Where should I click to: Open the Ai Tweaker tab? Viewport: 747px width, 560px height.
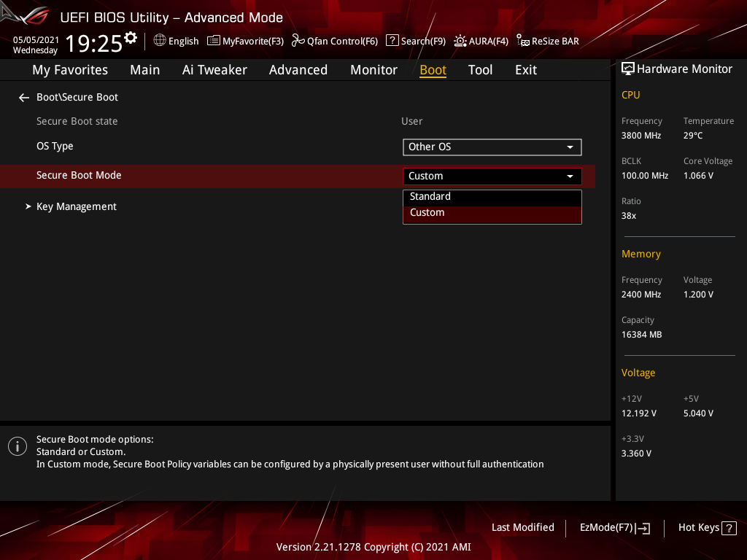coord(214,70)
